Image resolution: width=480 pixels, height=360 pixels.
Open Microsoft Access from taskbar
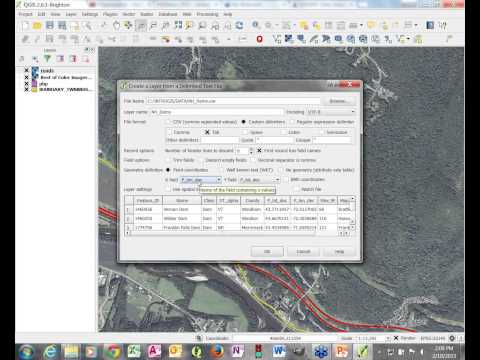coord(154,351)
